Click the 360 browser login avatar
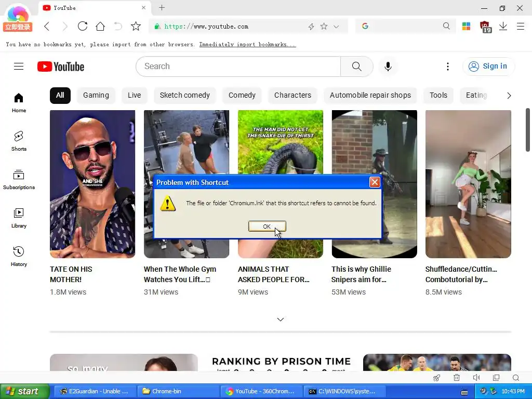 coord(18,17)
